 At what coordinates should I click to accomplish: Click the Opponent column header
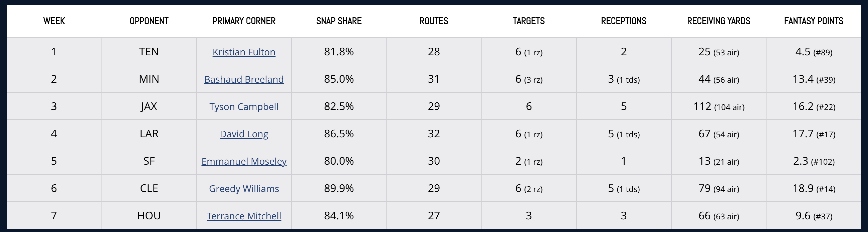149,21
